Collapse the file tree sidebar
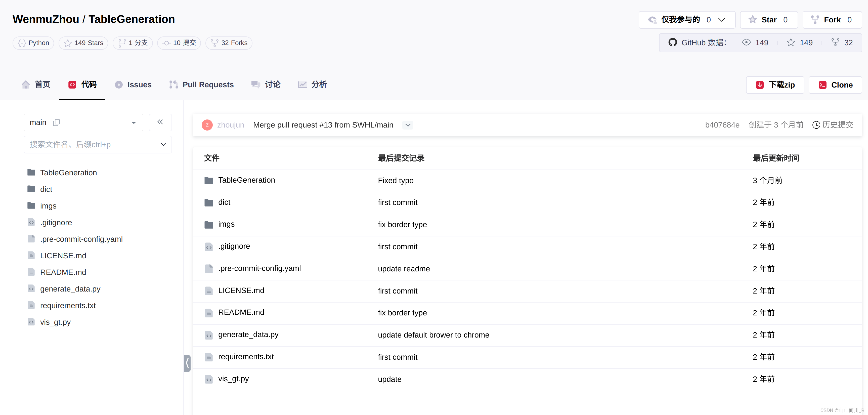 [x=160, y=122]
